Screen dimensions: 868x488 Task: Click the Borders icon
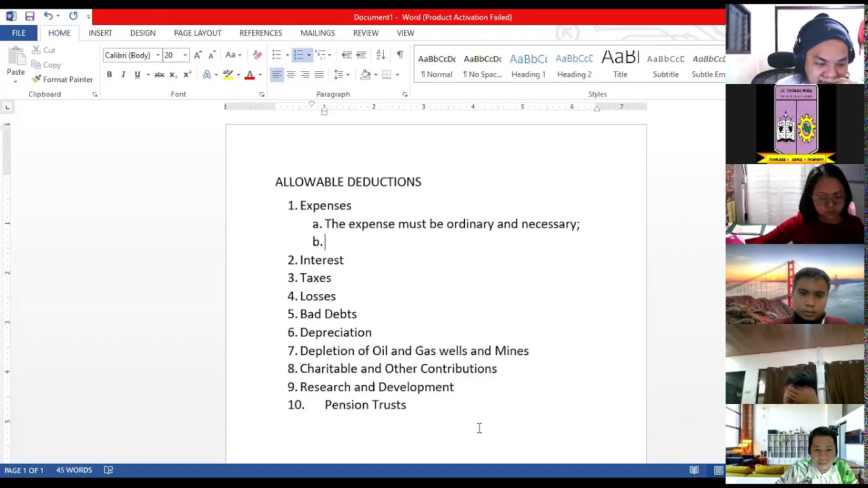coord(387,75)
